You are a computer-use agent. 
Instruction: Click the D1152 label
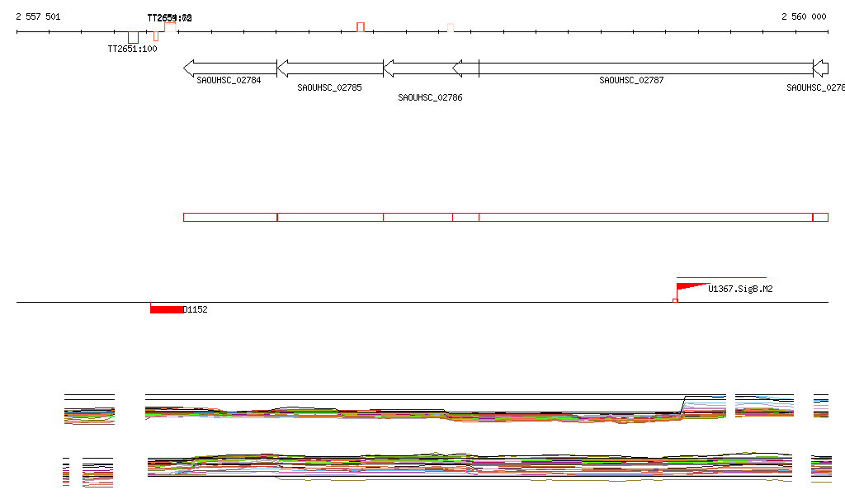point(195,309)
